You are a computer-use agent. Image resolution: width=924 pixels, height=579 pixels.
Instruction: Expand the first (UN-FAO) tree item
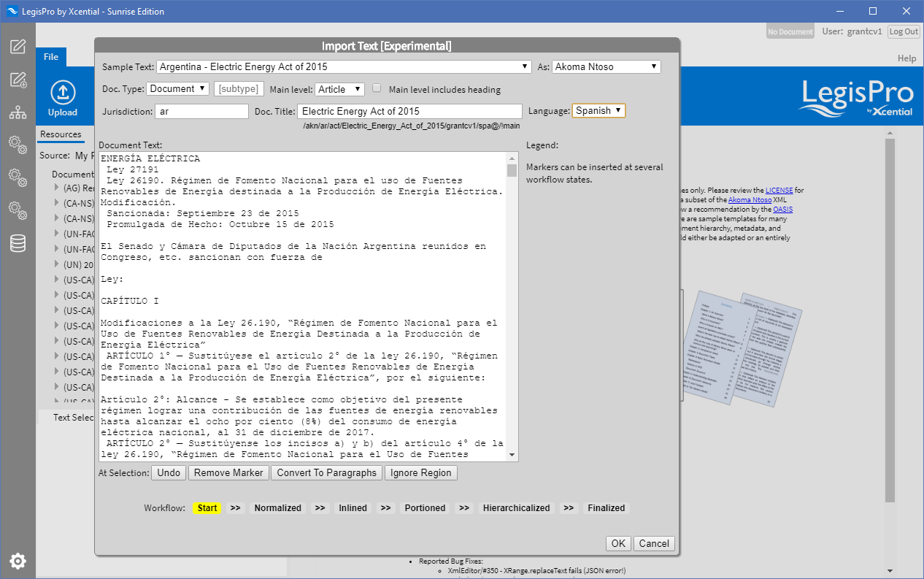point(58,234)
